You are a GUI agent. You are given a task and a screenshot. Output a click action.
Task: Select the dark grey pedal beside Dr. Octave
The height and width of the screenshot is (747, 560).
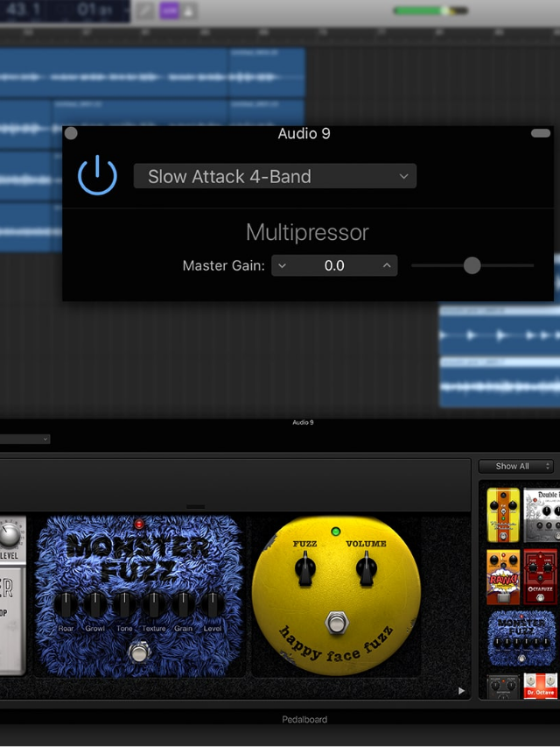tap(503, 687)
